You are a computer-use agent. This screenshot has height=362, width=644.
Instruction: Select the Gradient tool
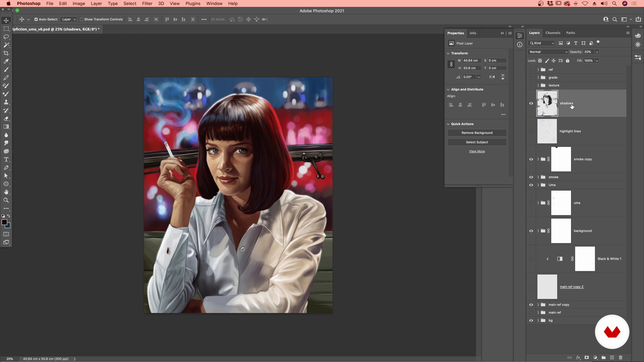pyautogui.click(x=6, y=127)
